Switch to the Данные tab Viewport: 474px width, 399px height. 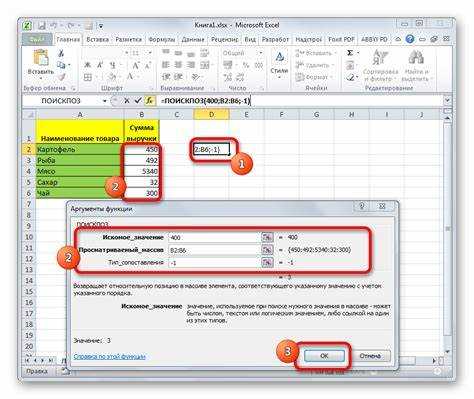tap(193, 39)
